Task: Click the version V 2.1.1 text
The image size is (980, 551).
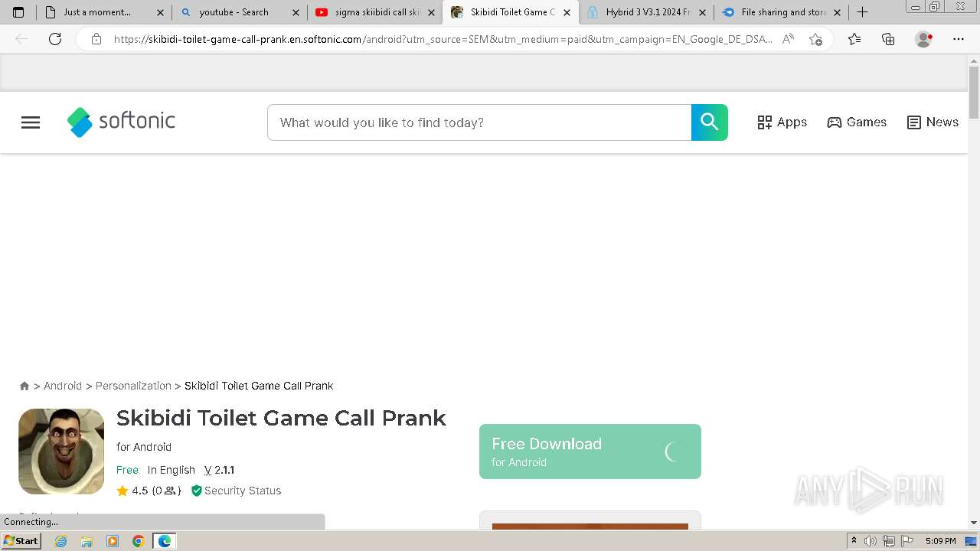Action: 219,470
